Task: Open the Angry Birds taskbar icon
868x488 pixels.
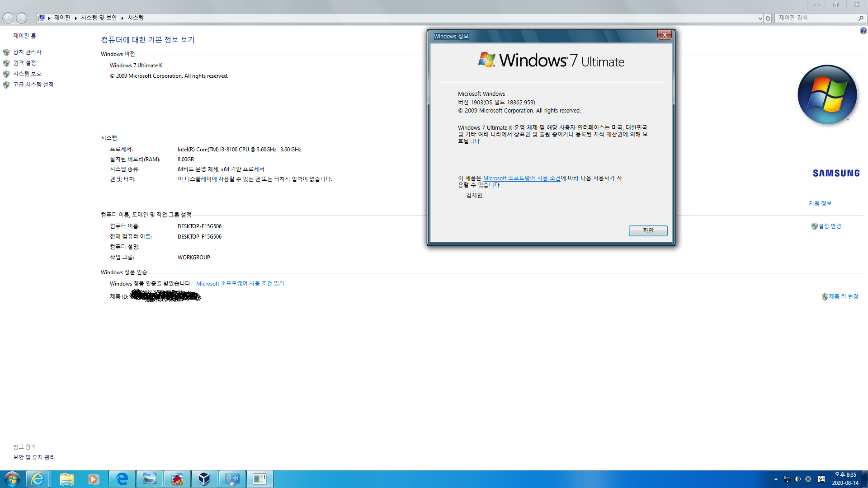Action: point(177,479)
